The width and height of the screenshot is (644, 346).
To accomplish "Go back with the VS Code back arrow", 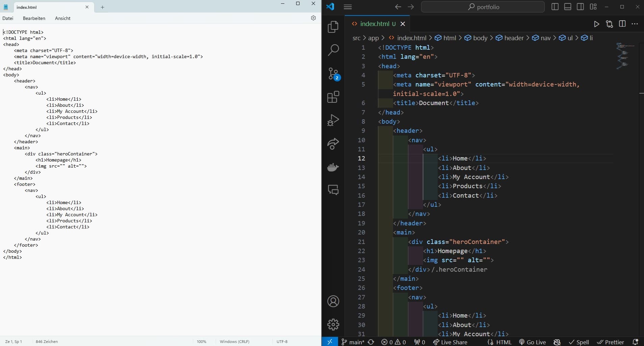I will pyautogui.click(x=398, y=7).
